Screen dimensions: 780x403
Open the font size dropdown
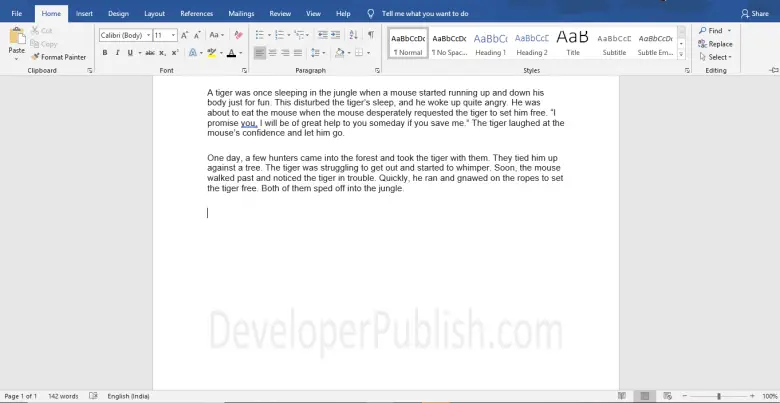tap(173, 35)
